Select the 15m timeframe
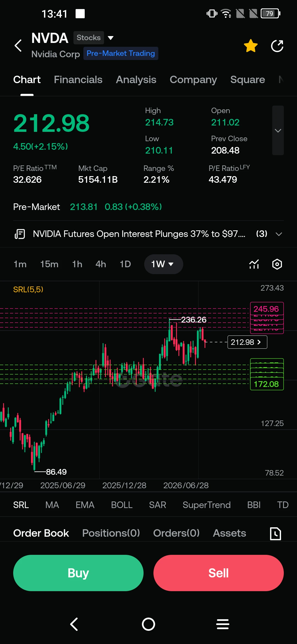 [49, 264]
